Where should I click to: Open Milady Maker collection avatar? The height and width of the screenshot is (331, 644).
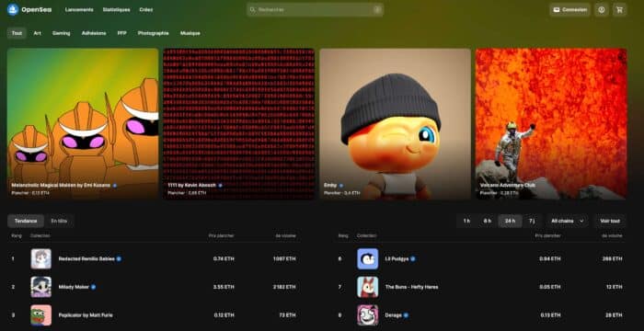tap(41, 287)
